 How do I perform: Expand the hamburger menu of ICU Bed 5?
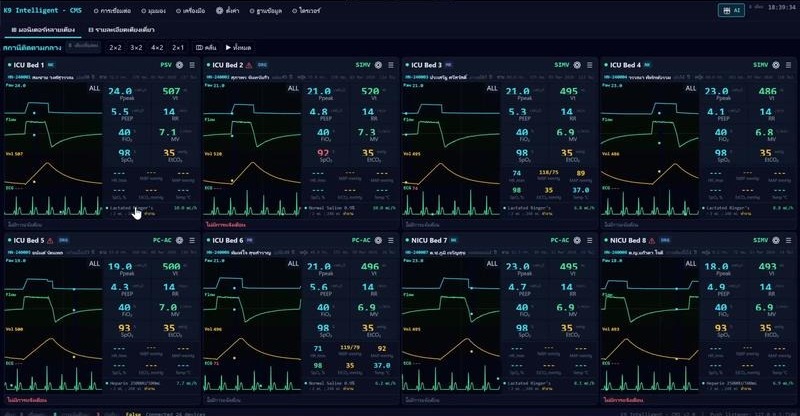tap(192, 240)
